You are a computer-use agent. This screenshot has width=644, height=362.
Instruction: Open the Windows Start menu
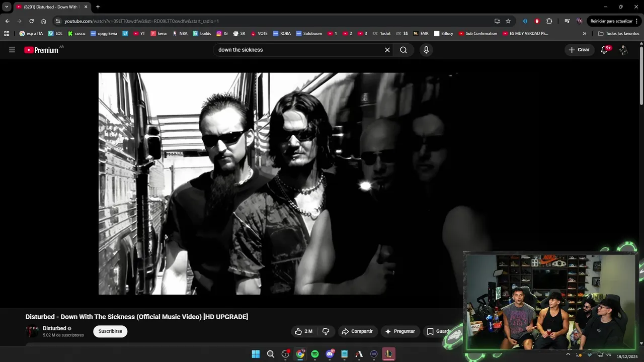[256, 354]
